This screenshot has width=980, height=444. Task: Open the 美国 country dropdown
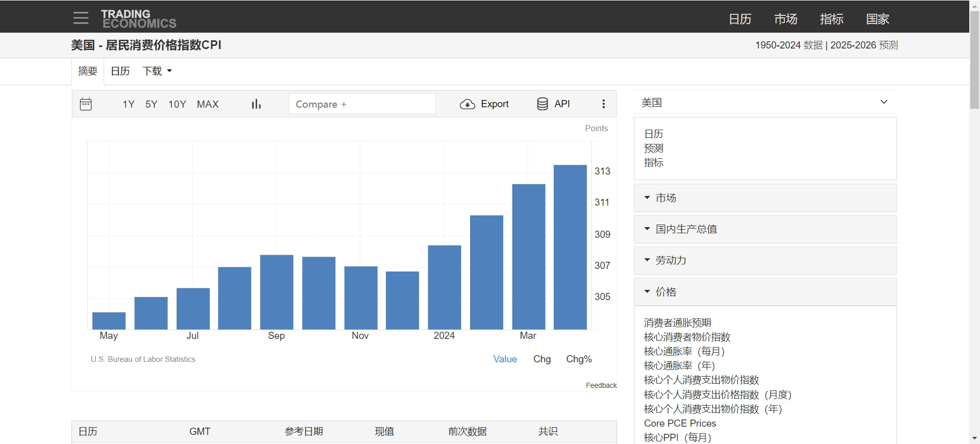[765, 102]
